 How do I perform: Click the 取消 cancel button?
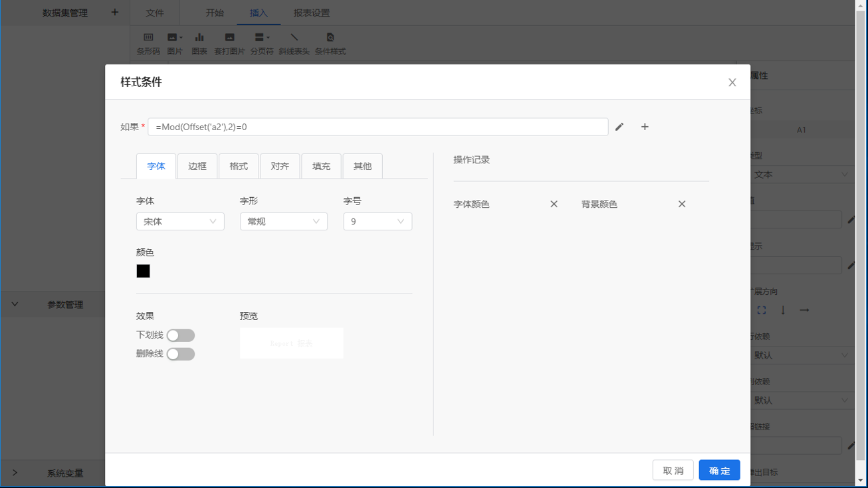pyautogui.click(x=673, y=470)
